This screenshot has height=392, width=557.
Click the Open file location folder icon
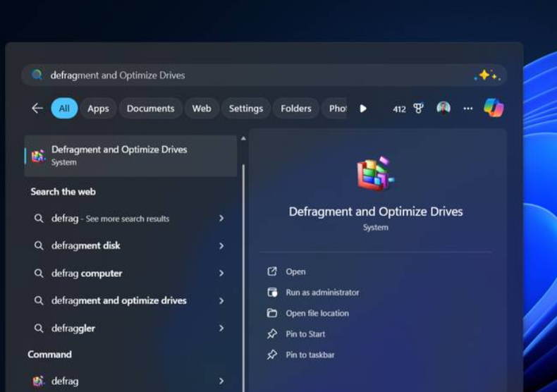pos(272,313)
